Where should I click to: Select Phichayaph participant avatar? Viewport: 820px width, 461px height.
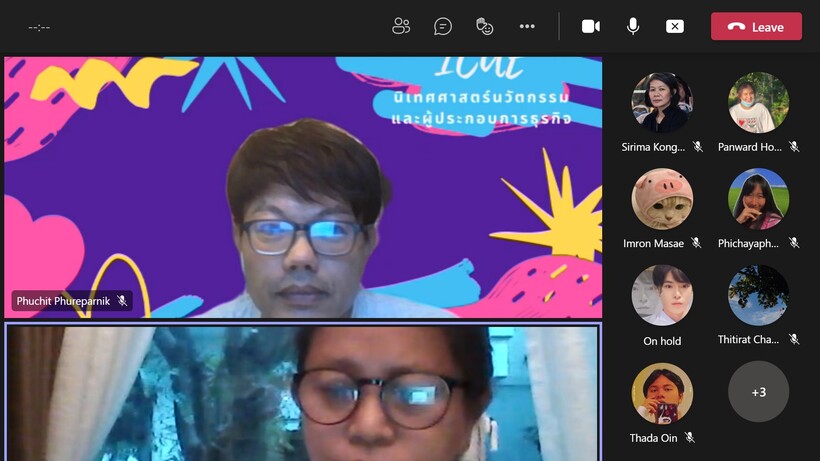[758, 199]
